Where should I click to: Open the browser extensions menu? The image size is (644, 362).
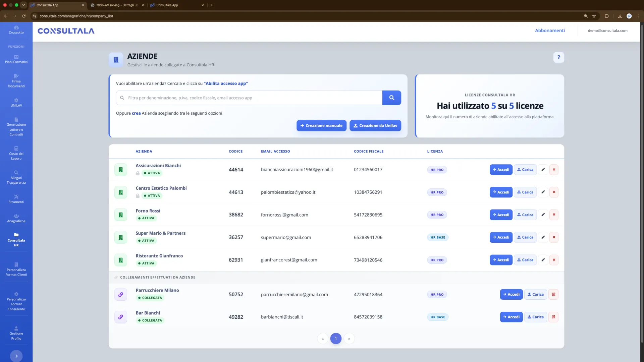[x=606, y=16]
